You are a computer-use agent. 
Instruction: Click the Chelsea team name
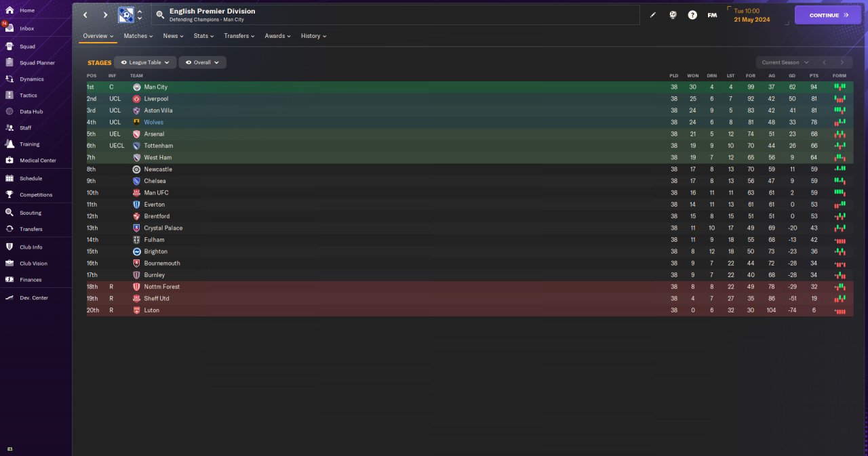(x=155, y=181)
